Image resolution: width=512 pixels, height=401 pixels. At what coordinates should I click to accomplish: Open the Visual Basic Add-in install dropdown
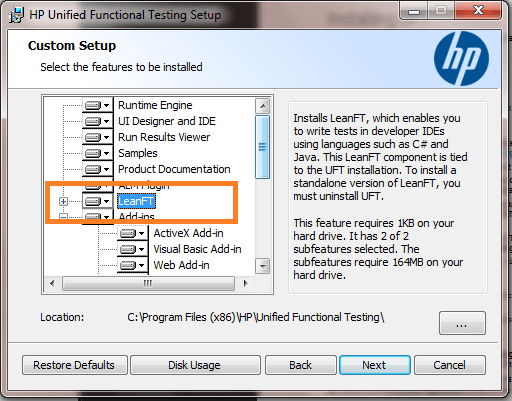point(133,249)
